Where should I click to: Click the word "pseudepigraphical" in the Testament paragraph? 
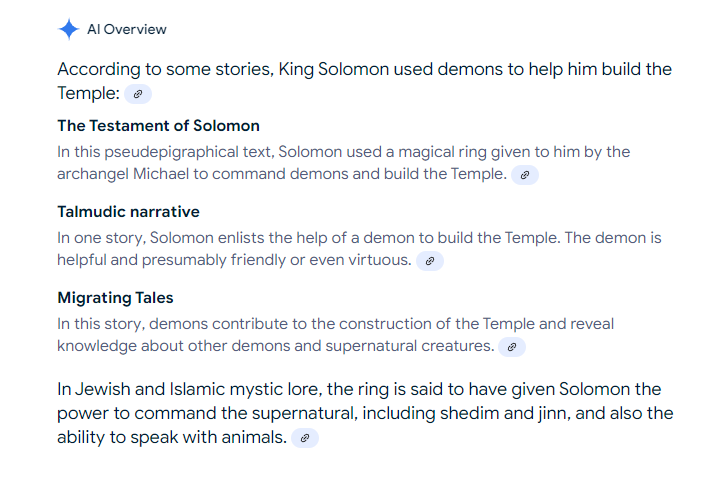188,153
